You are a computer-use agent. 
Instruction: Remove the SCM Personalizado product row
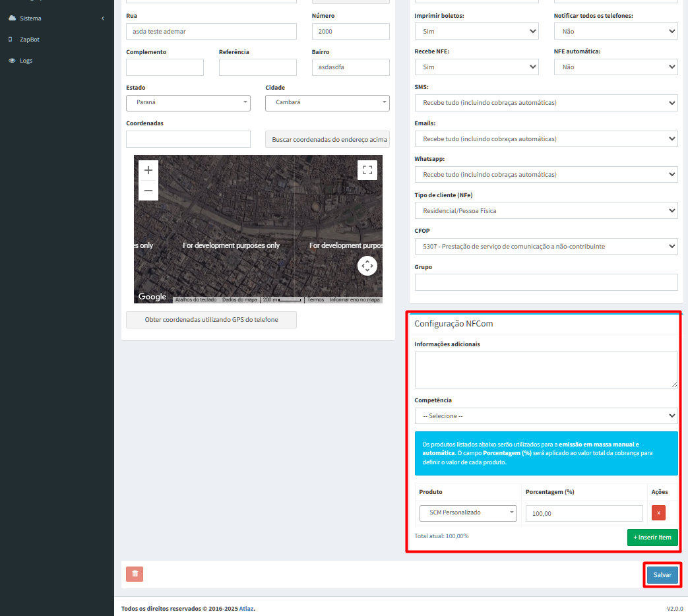[658, 513]
